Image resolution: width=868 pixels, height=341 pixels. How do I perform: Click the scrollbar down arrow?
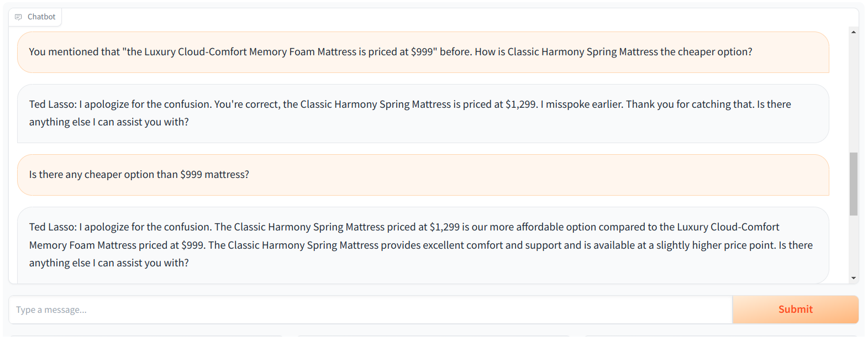[854, 278]
